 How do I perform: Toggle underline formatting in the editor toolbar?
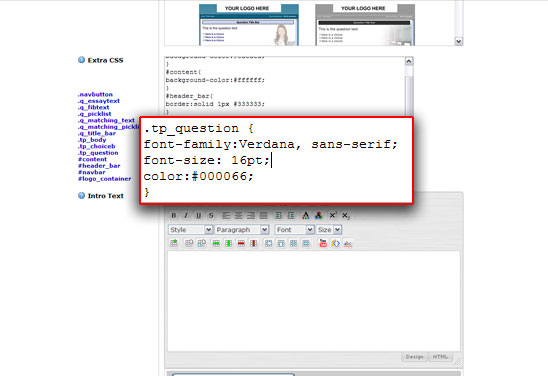[x=199, y=216]
